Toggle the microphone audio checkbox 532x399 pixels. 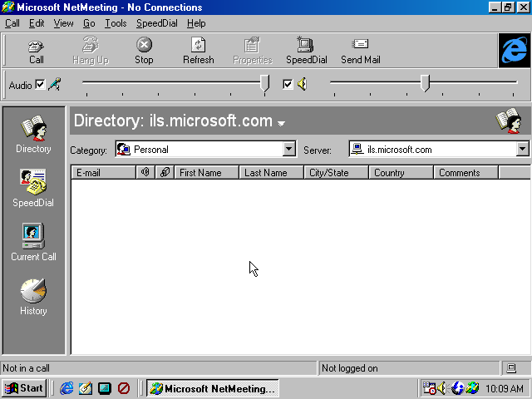[40, 84]
